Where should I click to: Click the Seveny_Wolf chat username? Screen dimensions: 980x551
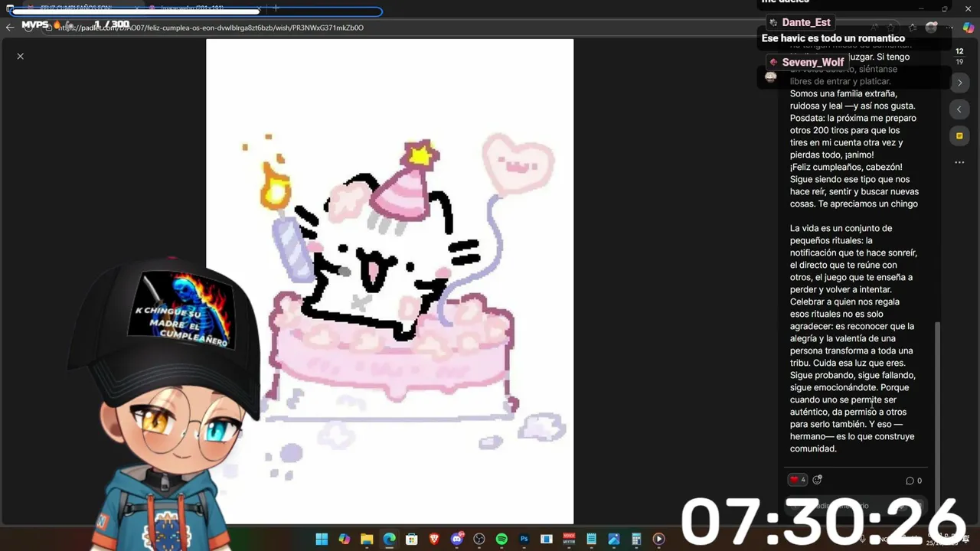[813, 63]
